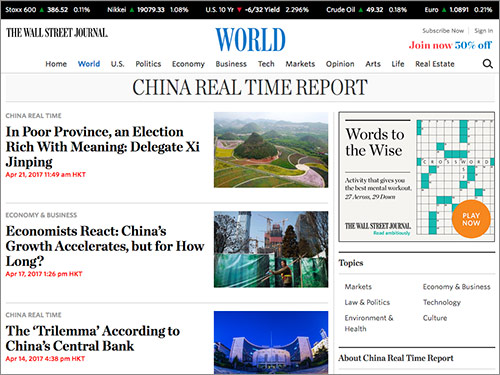Click the About China Real Time Report heading
The image size is (500, 375).
tap(396, 358)
